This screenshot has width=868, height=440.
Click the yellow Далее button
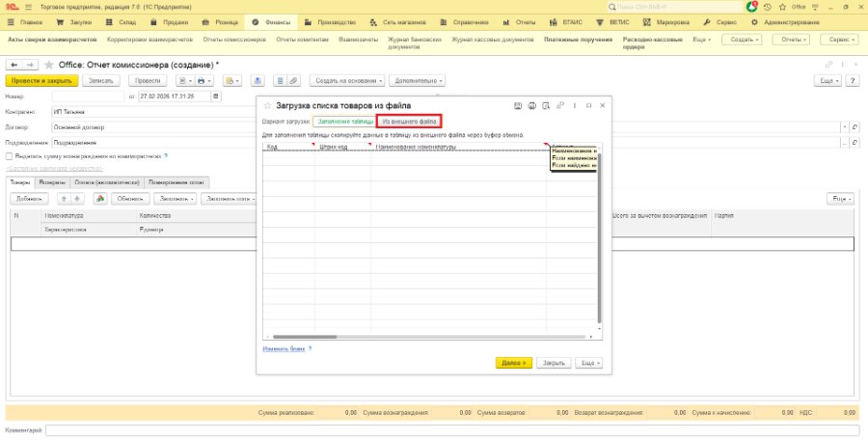[514, 363]
